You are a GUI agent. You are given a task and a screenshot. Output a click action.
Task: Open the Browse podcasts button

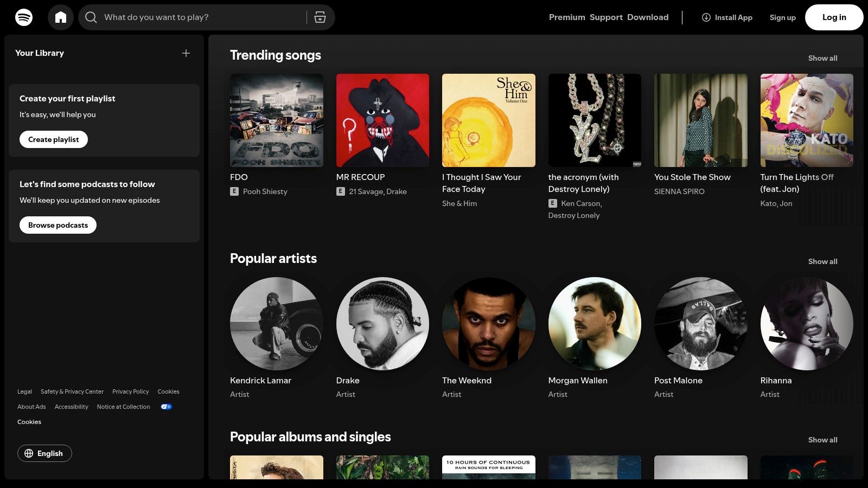coord(58,224)
